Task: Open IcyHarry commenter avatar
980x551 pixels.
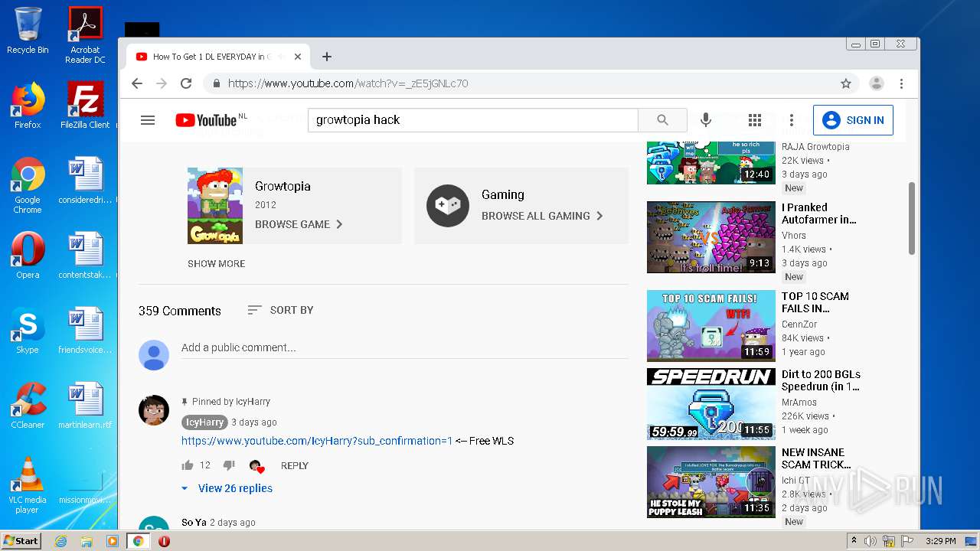Action: coord(154,410)
